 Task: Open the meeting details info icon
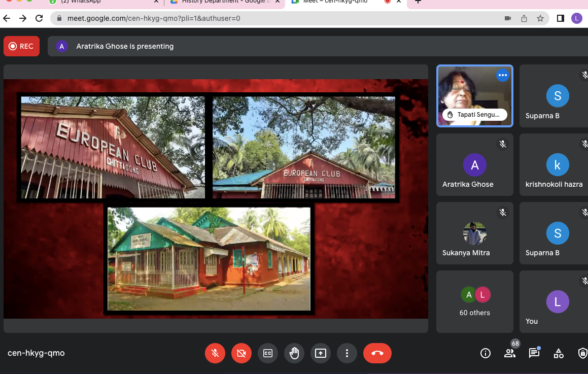click(x=486, y=353)
